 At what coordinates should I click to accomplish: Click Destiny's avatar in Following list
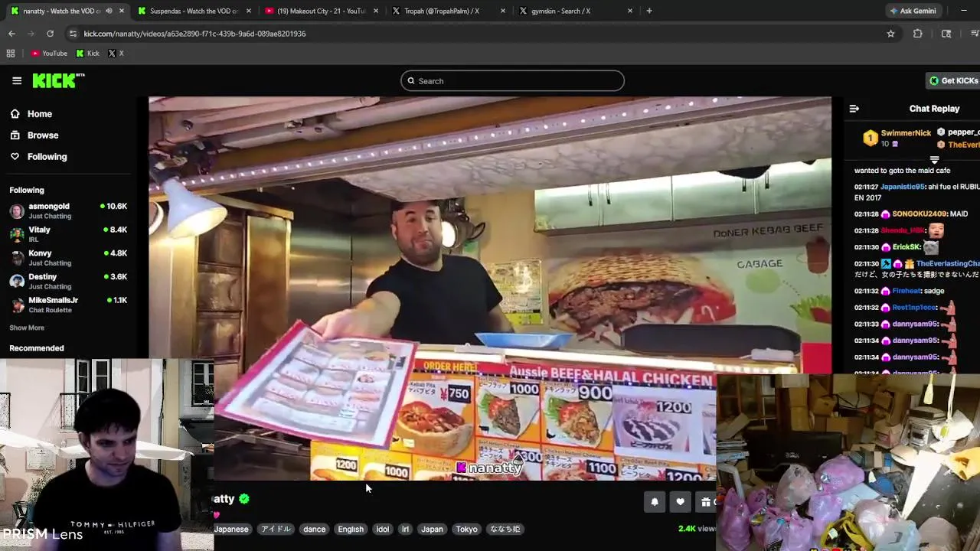(x=17, y=281)
